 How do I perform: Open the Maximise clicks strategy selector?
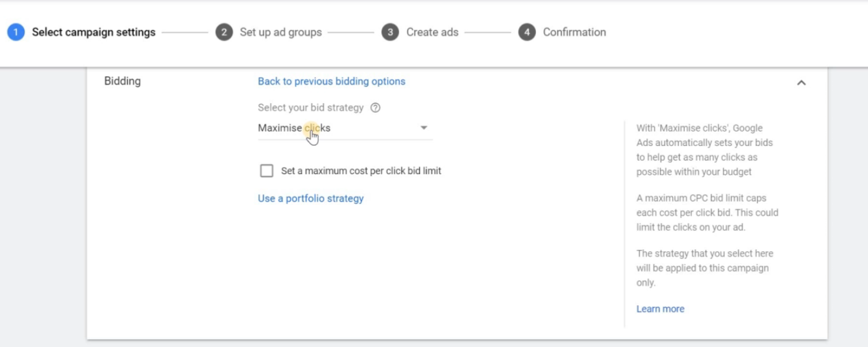tap(294, 128)
